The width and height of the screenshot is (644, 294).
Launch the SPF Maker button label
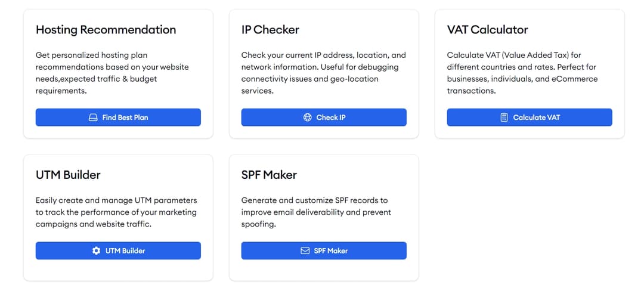pyautogui.click(x=331, y=251)
